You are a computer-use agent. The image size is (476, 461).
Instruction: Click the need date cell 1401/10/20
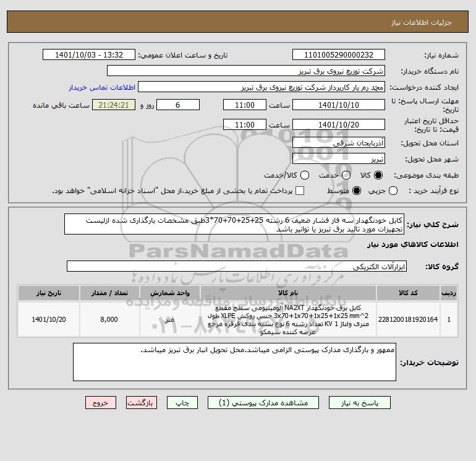pyautogui.click(x=49, y=319)
